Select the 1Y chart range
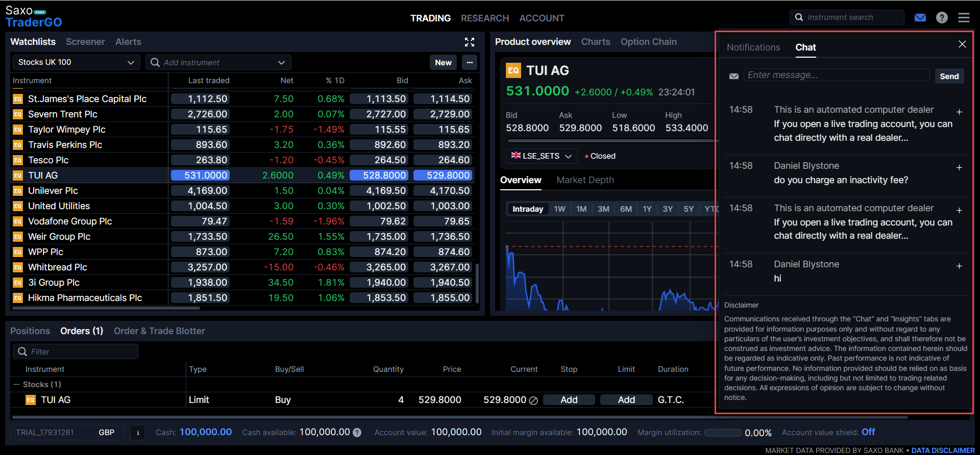This screenshot has width=980, height=455. click(647, 209)
